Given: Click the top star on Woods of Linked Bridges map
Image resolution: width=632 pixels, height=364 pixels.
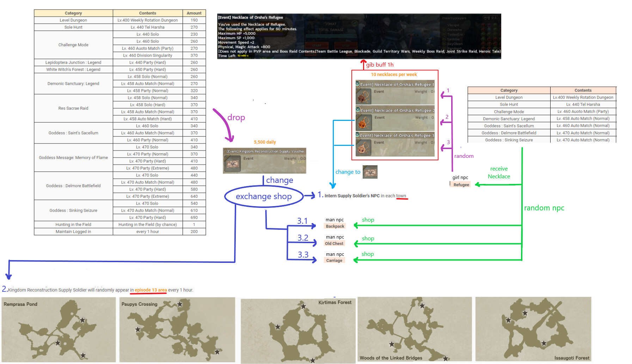Looking at the screenshot, I should tap(422, 306).
